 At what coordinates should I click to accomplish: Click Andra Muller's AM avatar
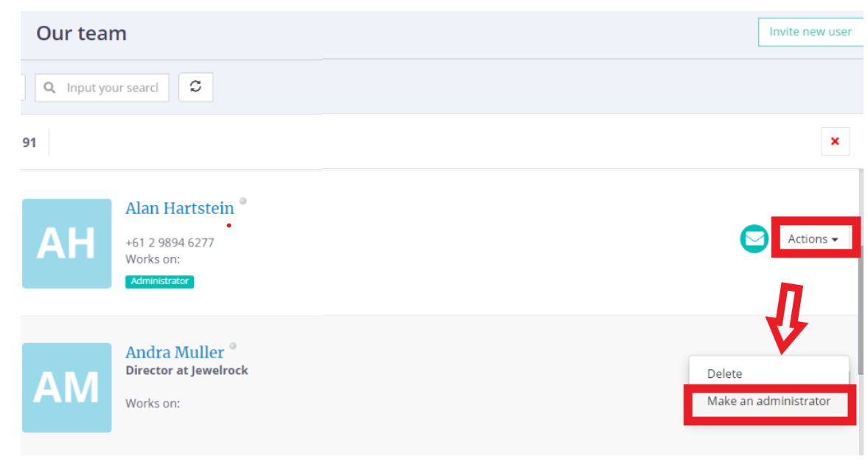tap(67, 387)
